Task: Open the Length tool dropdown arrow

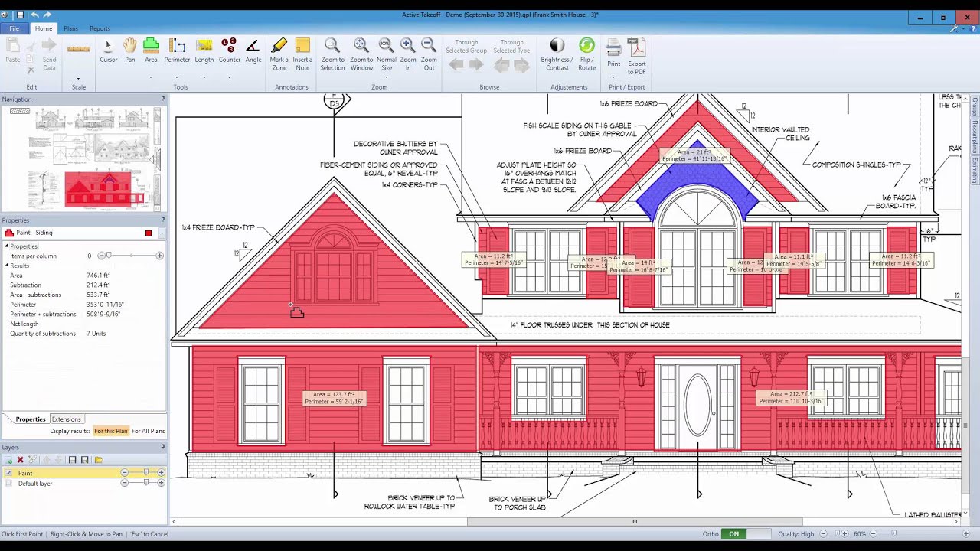Action: point(204,77)
